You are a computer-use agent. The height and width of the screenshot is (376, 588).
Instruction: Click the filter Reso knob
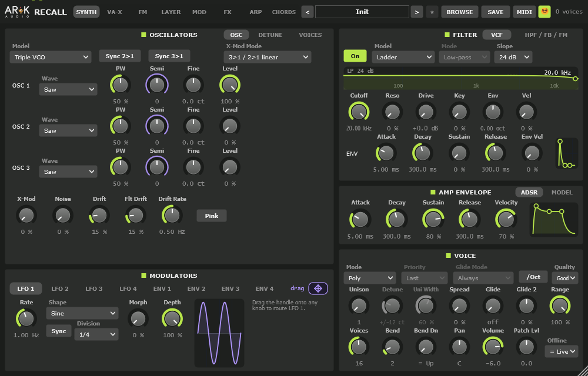pyautogui.click(x=392, y=112)
